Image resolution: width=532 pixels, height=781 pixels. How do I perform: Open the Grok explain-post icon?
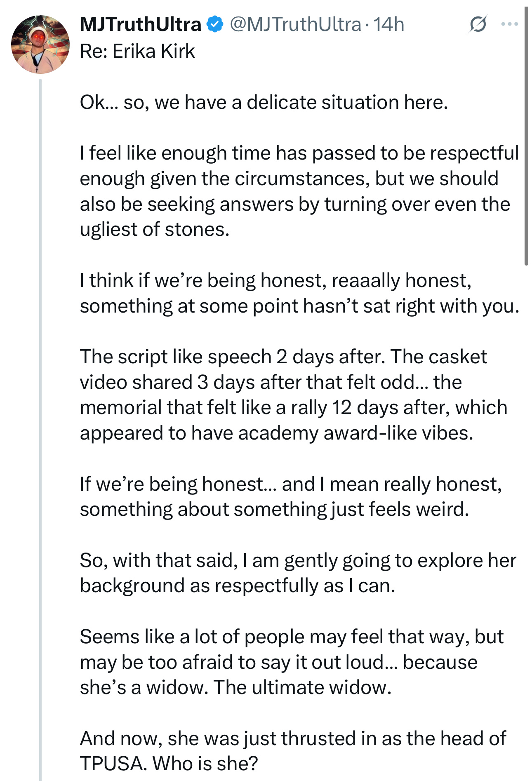(478, 24)
